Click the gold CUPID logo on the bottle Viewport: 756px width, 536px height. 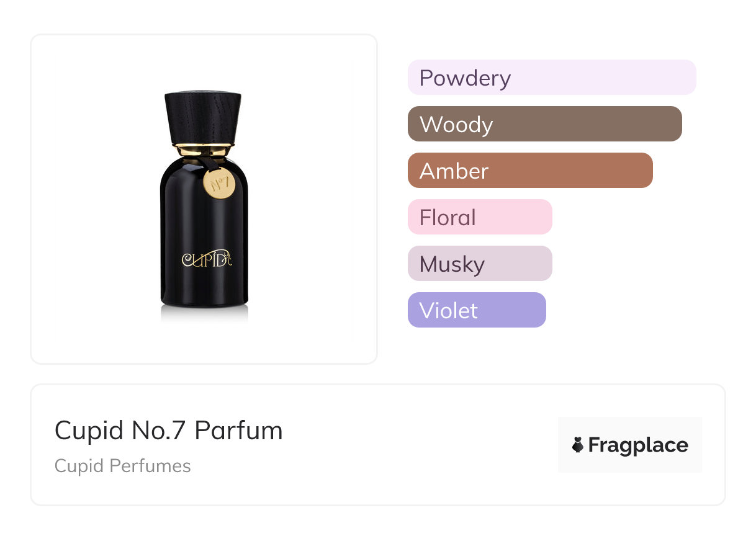click(x=206, y=259)
